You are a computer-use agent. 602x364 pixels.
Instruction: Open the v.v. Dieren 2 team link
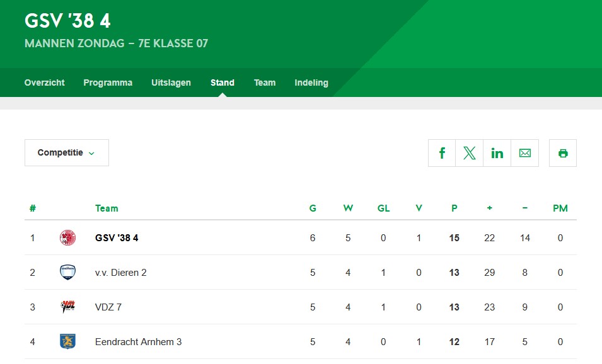coord(121,273)
